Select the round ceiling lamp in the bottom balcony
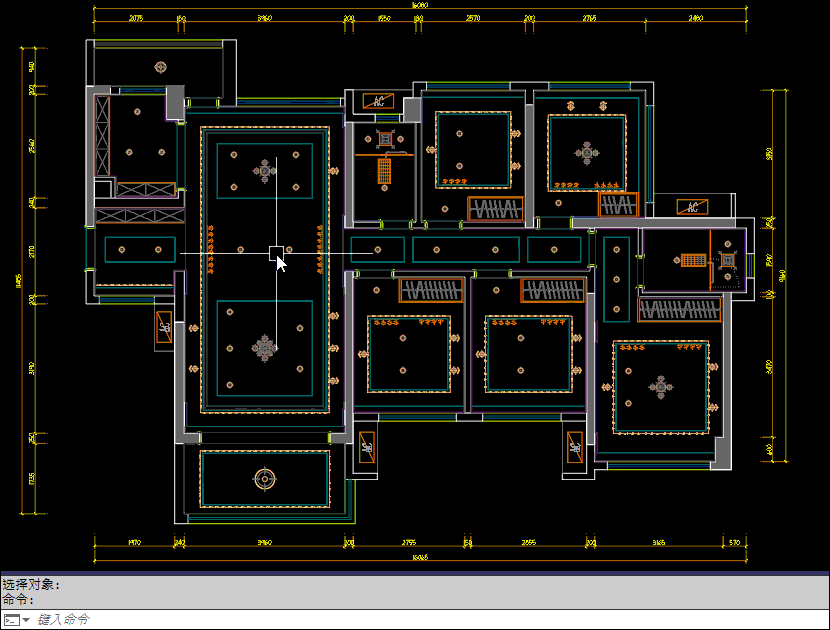 pyautogui.click(x=264, y=479)
